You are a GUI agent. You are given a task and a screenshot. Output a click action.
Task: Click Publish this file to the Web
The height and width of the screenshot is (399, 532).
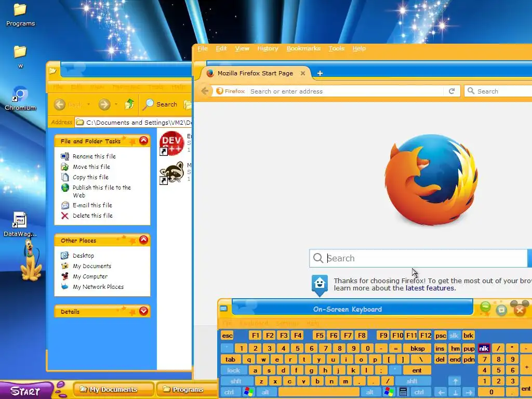click(101, 191)
